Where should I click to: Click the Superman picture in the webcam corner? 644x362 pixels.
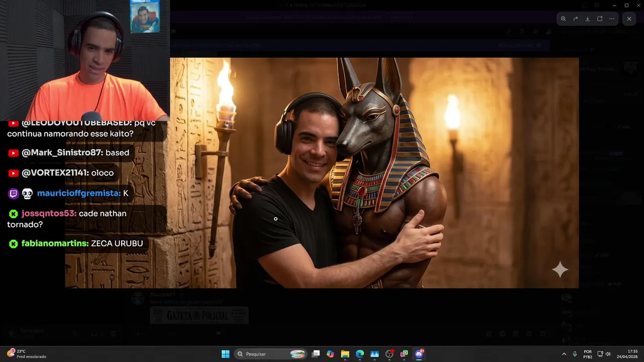tap(145, 17)
